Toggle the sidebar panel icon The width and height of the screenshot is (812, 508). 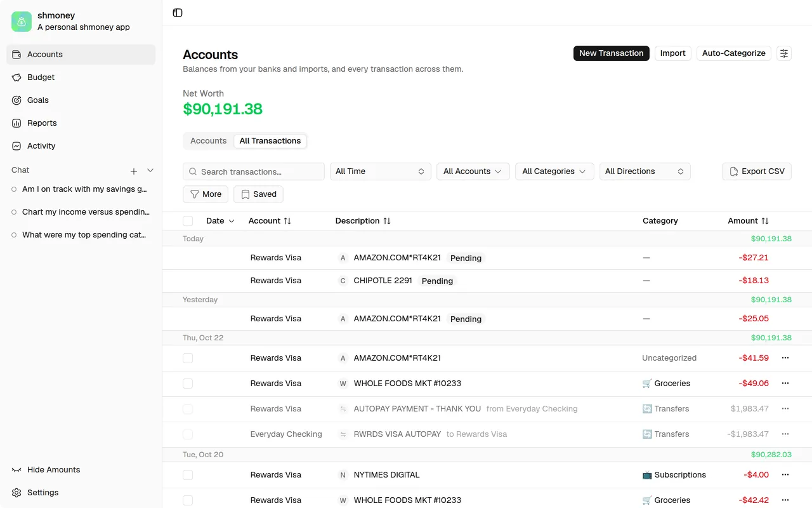178,13
